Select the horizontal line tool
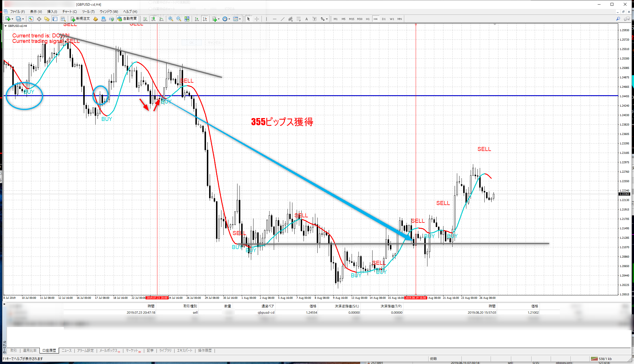 [275, 19]
